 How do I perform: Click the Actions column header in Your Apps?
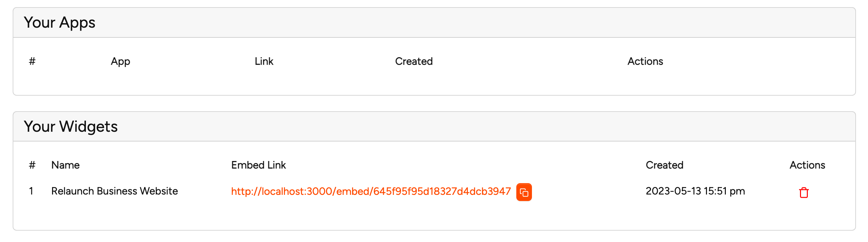(645, 61)
